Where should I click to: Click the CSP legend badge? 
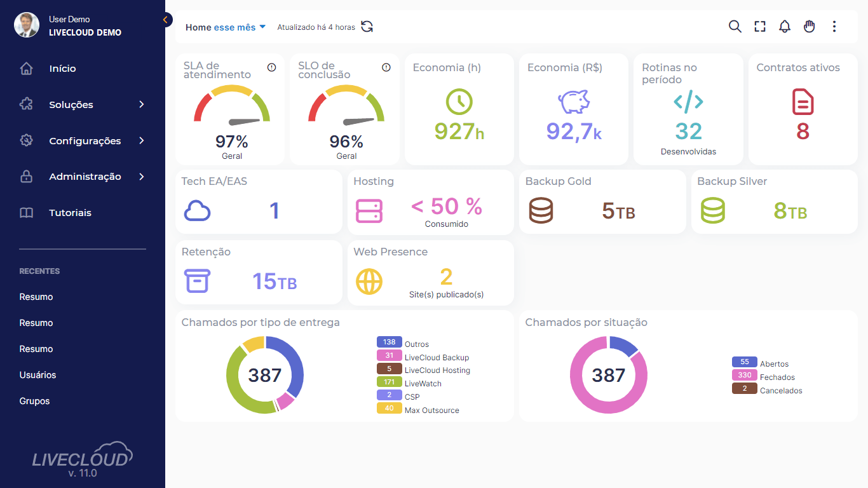coord(390,395)
